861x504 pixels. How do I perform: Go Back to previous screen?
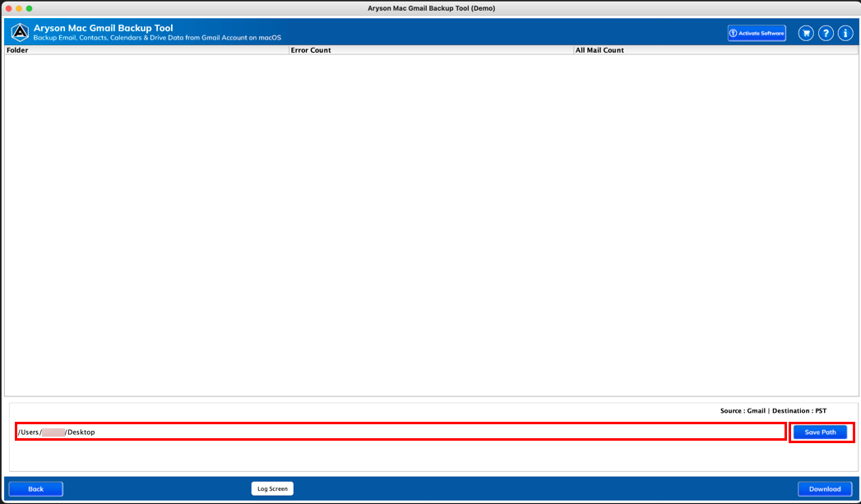point(35,488)
